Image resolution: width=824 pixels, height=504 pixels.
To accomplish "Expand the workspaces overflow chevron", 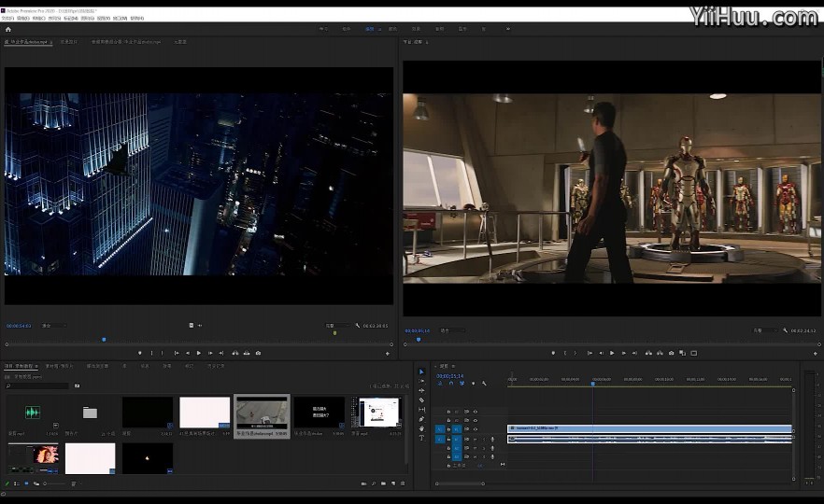I will pyautogui.click(x=507, y=29).
